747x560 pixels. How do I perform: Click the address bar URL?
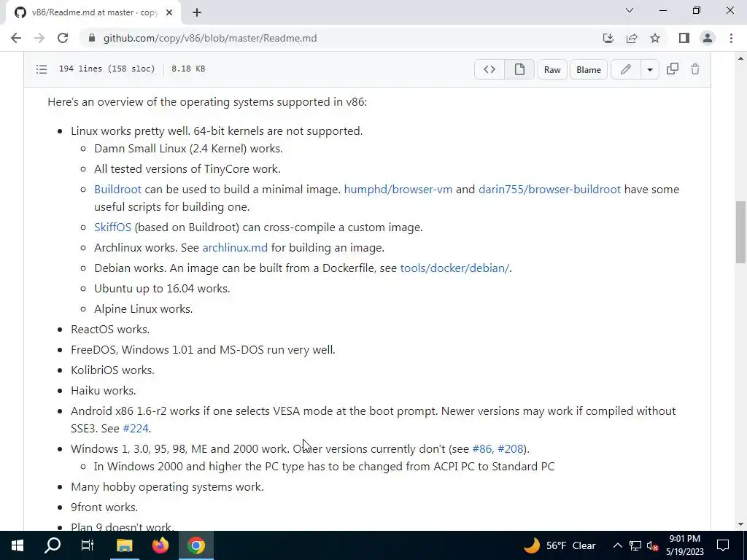click(x=210, y=38)
